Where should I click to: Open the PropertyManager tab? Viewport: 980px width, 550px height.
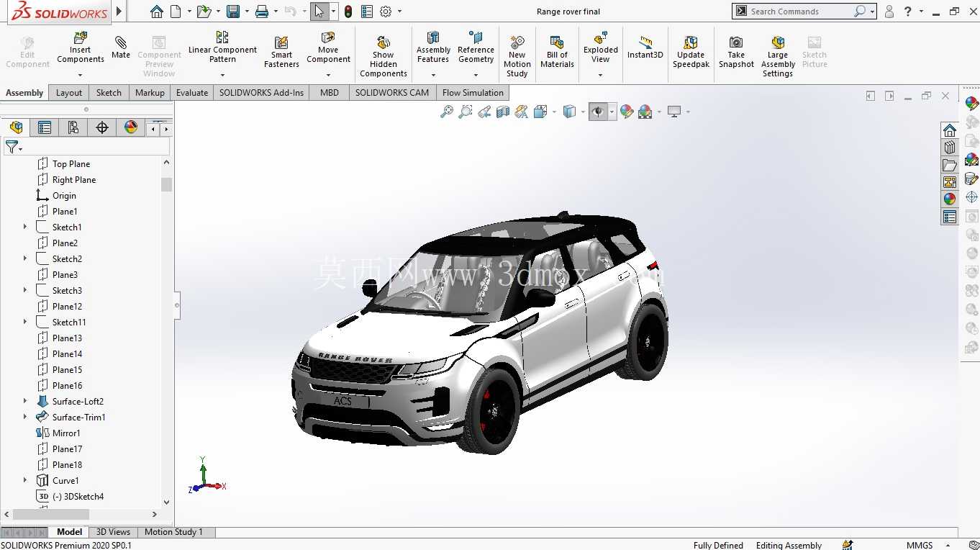(45, 127)
